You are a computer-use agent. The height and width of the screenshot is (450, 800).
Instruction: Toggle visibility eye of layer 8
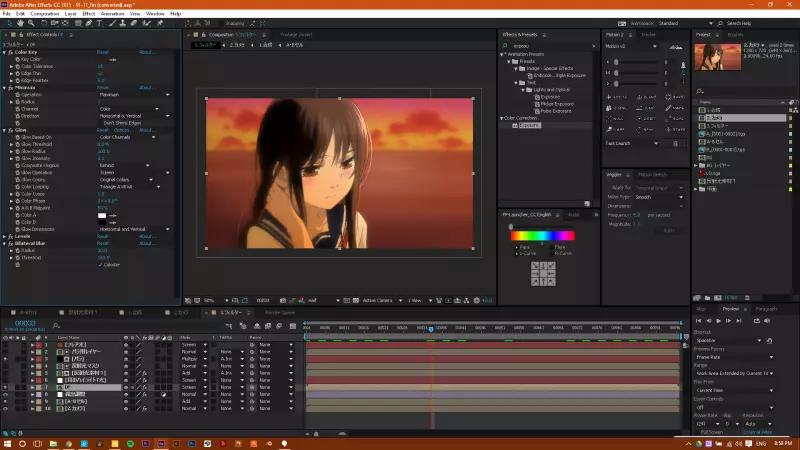[5, 394]
